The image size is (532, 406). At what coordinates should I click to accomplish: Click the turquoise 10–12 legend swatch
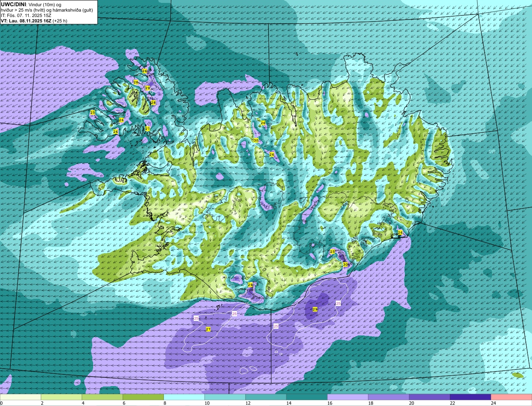[225, 397]
